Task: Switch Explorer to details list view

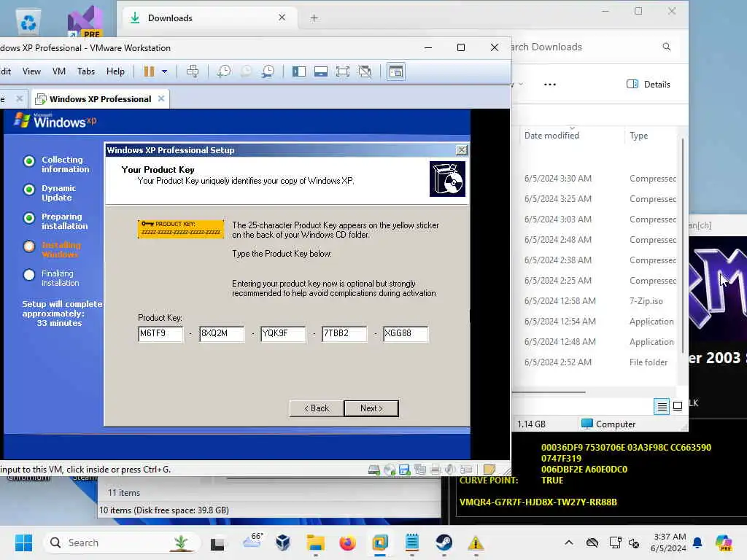Action: [x=662, y=407]
